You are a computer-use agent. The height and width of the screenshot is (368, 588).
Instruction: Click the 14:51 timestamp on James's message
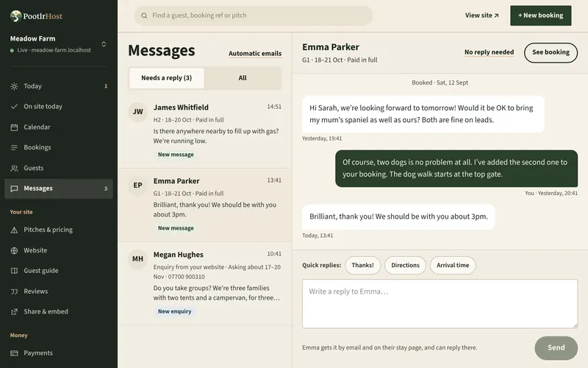[x=274, y=107]
